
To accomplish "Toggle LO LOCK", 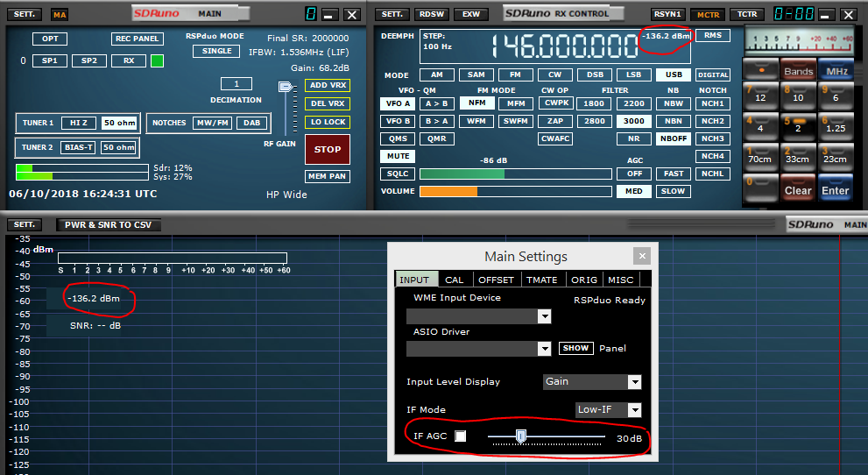I will pos(328,122).
